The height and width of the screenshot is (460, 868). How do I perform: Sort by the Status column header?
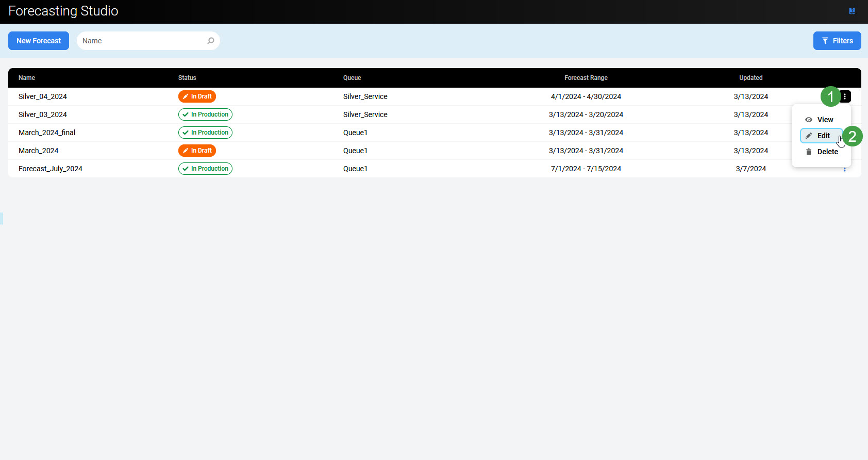(x=187, y=78)
